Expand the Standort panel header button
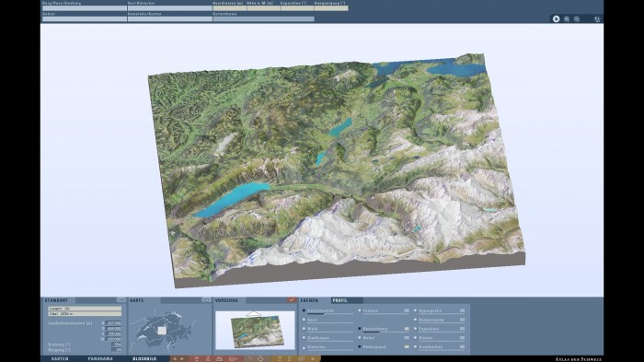This screenshot has width=644, height=362. (x=121, y=300)
